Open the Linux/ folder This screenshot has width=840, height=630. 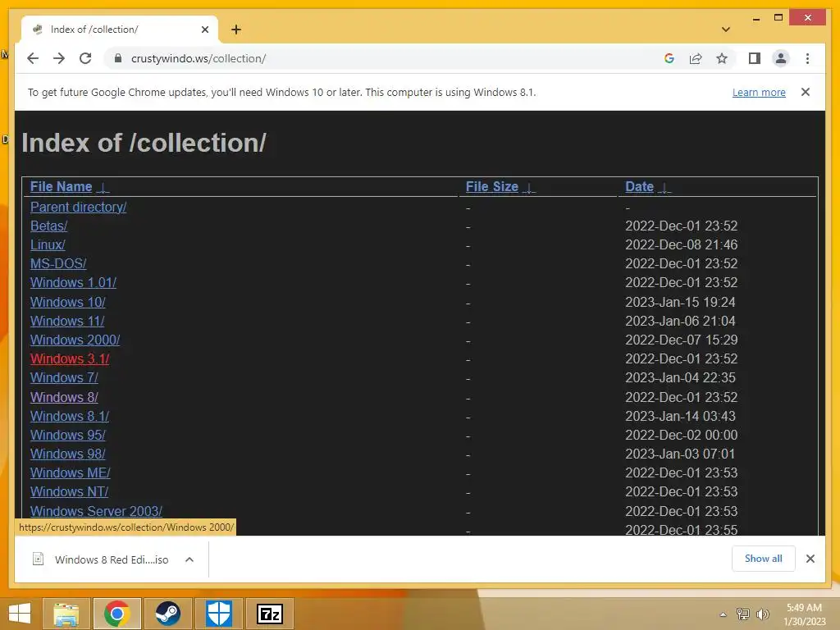48,244
